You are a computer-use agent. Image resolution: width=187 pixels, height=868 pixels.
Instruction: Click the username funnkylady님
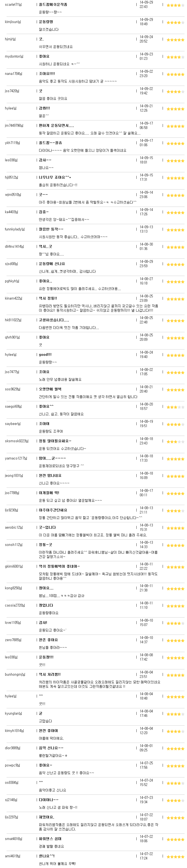[x=15, y=229]
